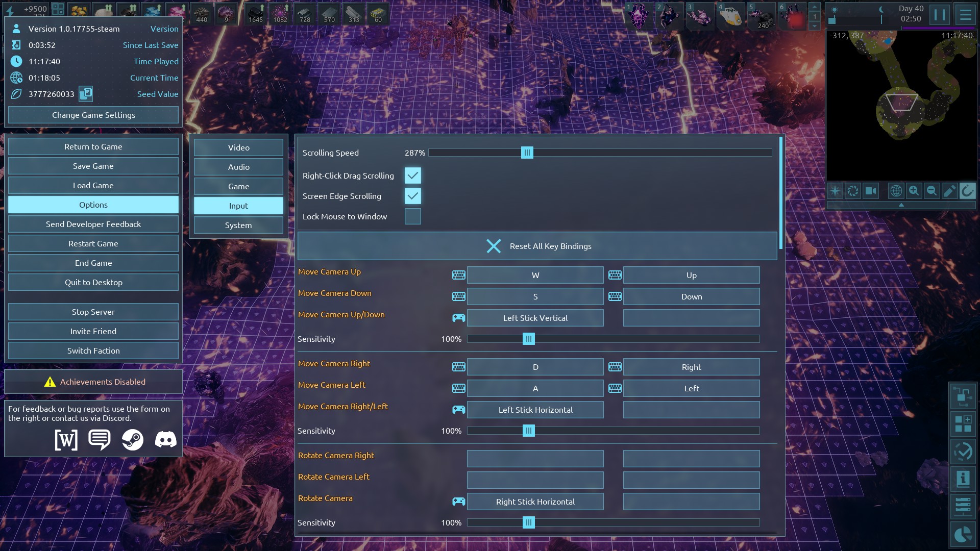Open the hamburger menu icon top right
This screenshot has height=551, width=980.
pos(965,14)
